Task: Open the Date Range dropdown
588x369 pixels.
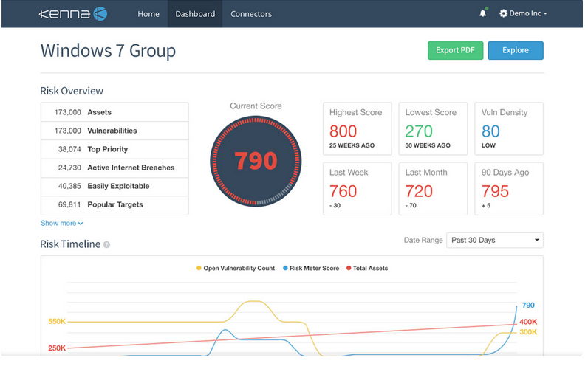Action: [494, 240]
